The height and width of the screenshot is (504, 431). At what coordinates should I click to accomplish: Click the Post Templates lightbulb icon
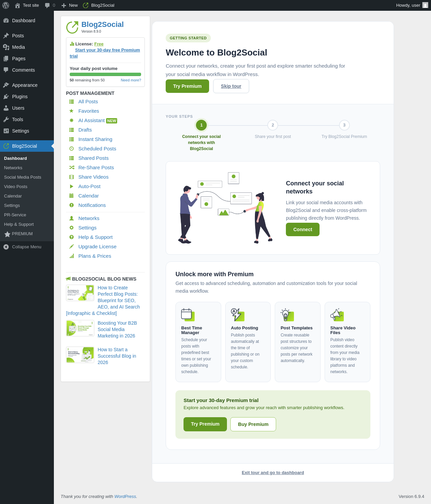(287, 315)
